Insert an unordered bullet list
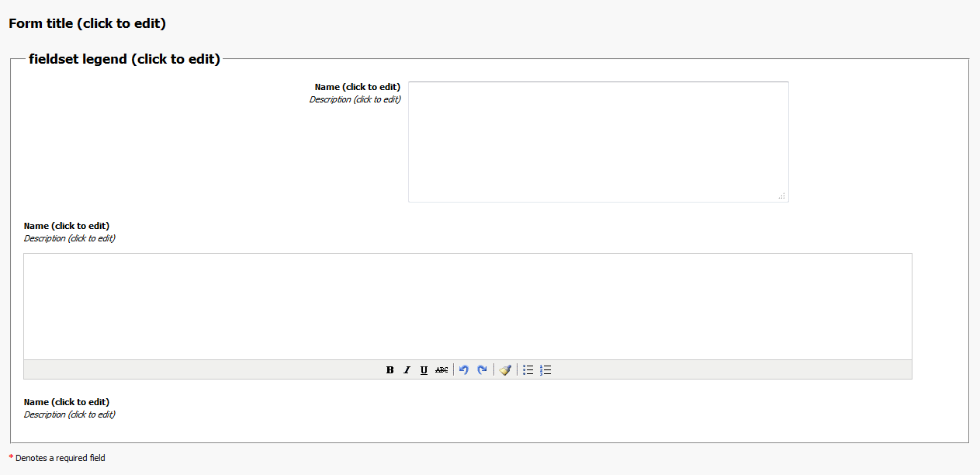Image resolution: width=980 pixels, height=475 pixels. pos(528,370)
